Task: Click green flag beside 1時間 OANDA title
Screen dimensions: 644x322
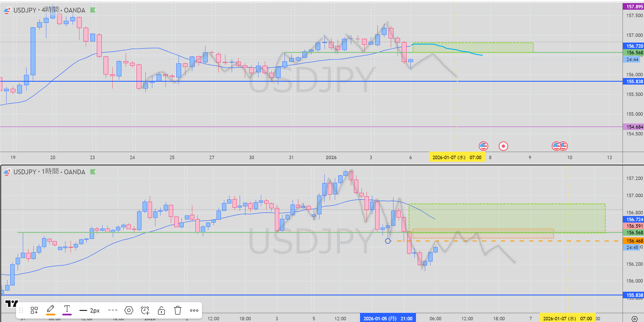Action: tap(93, 172)
